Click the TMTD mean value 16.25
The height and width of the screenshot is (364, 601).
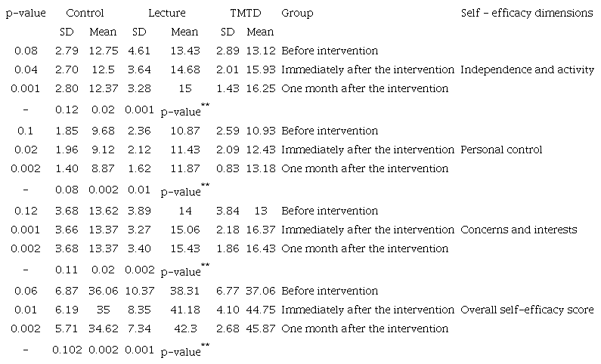pos(260,88)
